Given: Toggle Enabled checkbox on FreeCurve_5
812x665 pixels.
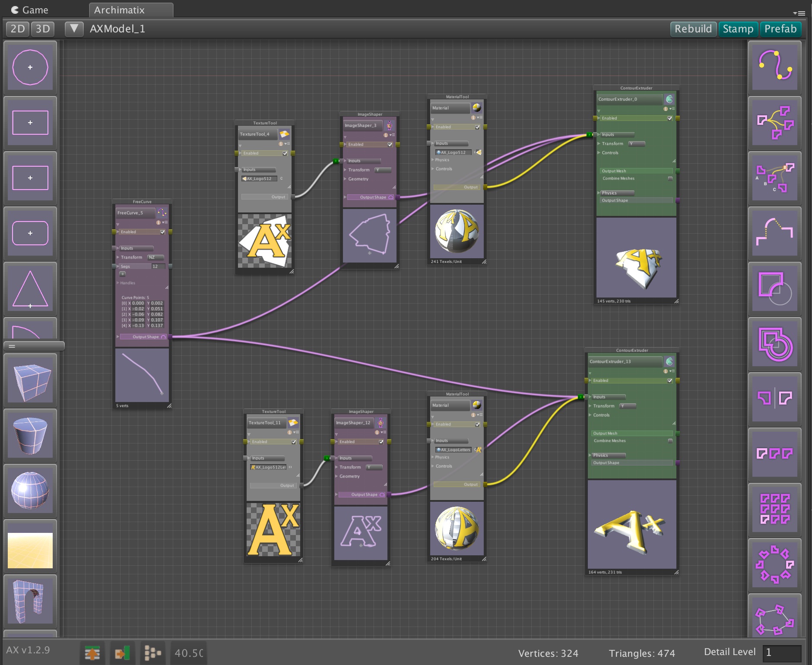Looking at the screenshot, I should (x=162, y=232).
